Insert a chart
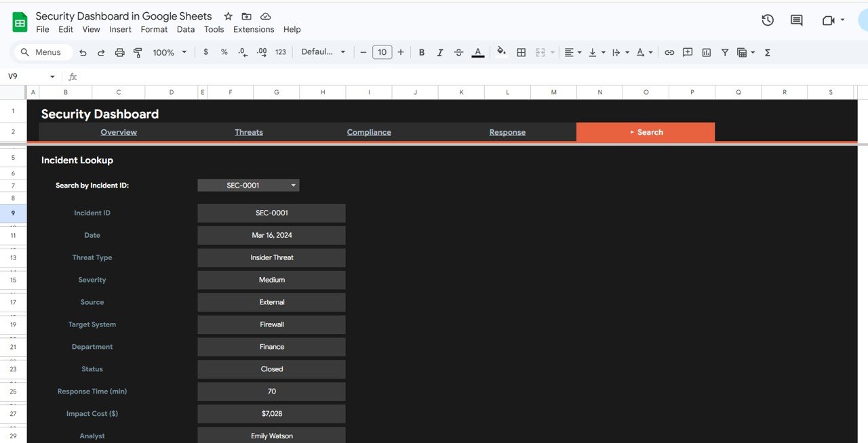 pyautogui.click(x=706, y=51)
